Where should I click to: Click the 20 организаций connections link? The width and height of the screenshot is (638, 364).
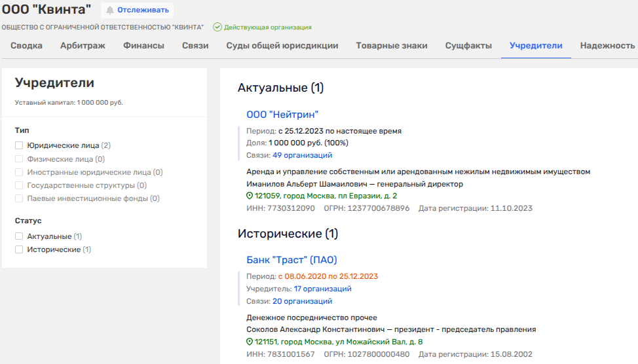pyautogui.click(x=303, y=301)
